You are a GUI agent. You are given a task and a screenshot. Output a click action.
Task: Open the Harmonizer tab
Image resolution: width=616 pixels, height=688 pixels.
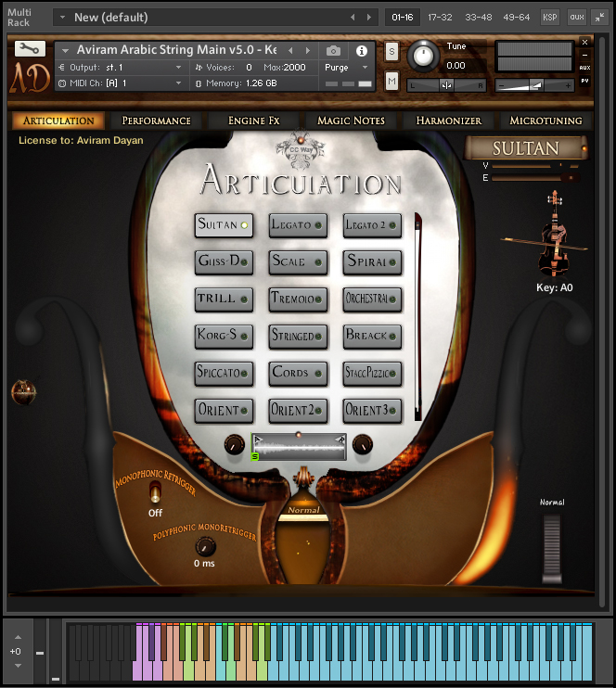(448, 121)
